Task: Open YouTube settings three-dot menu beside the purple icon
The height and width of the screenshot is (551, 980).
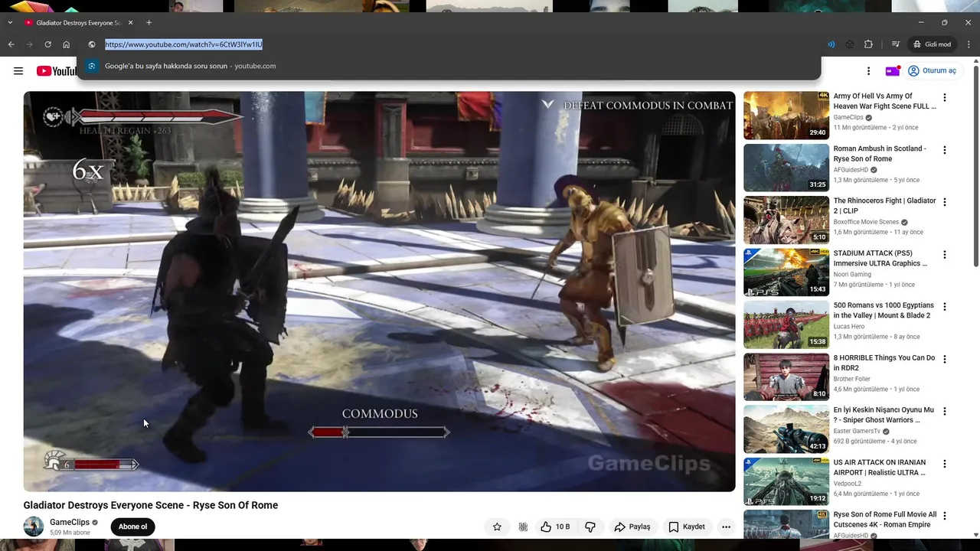Action: click(868, 71)
